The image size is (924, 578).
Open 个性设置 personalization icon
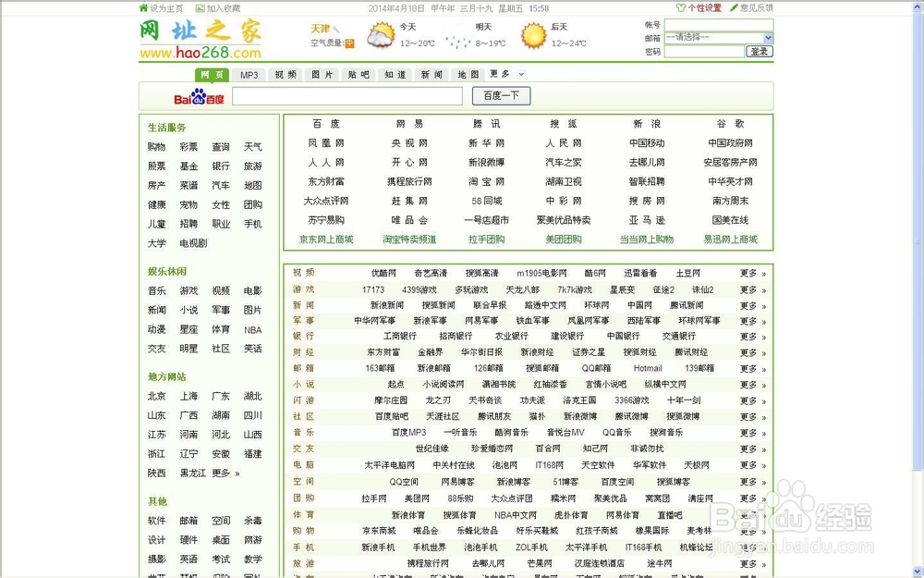point(681,7)
